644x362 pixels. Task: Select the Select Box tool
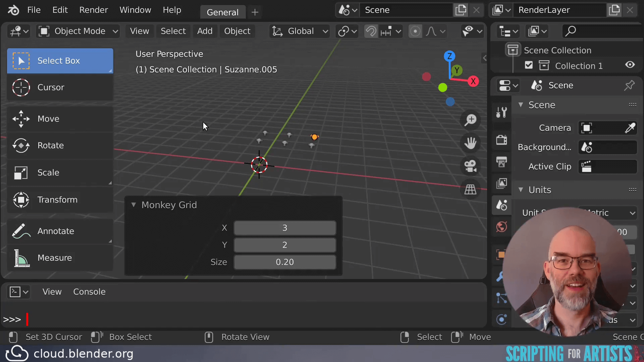pyautogui.click(x=60, y=61)
